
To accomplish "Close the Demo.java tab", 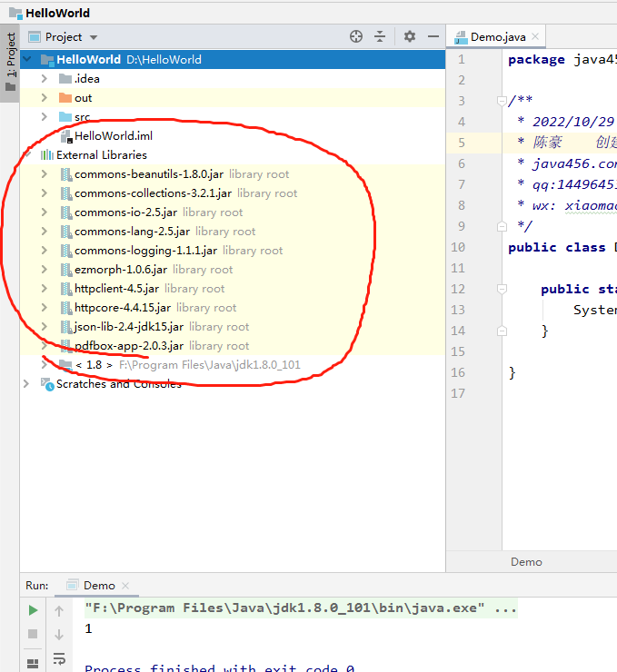I will pos(535,37).
